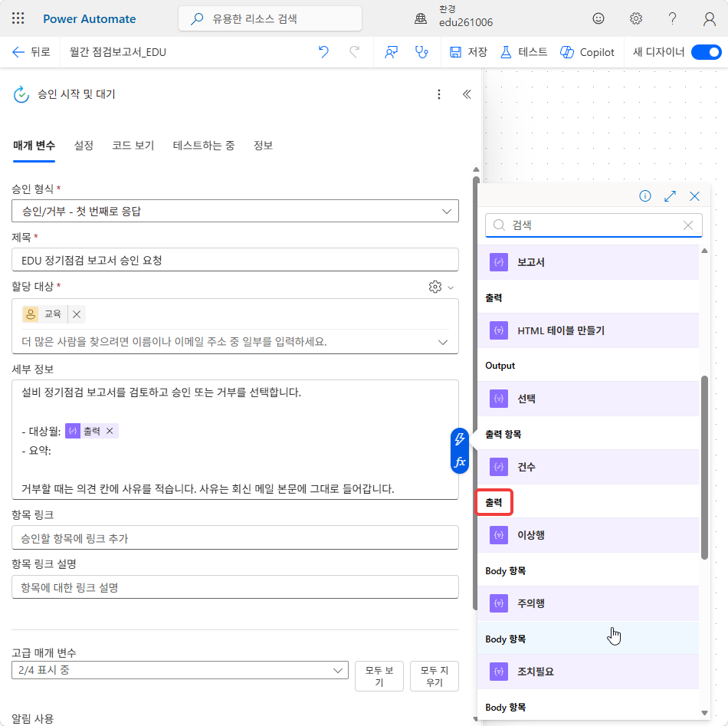
Task: Toggle the 새 디자이너 switch off
Action: pos(706,52)
